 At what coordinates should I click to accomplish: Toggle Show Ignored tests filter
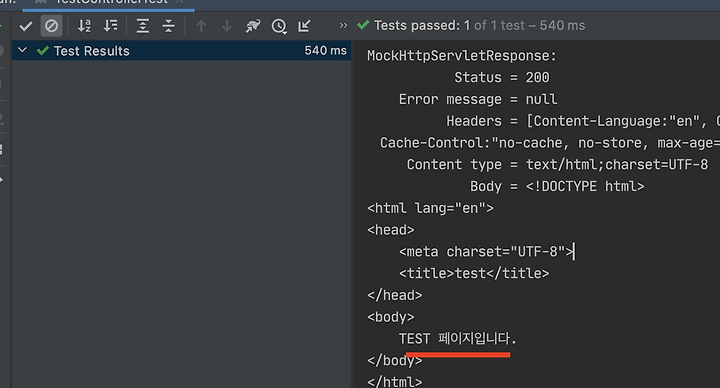(51, 26)
